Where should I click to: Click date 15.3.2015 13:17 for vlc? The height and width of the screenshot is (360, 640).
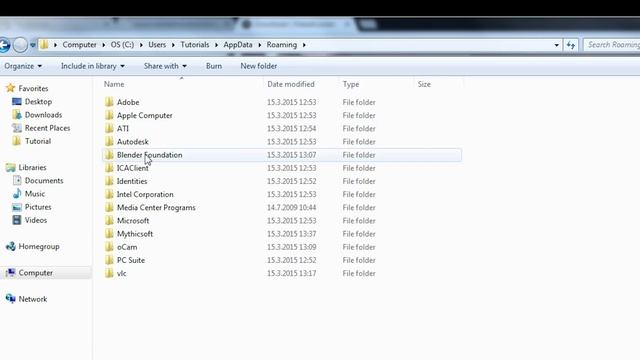coord(291,273)
